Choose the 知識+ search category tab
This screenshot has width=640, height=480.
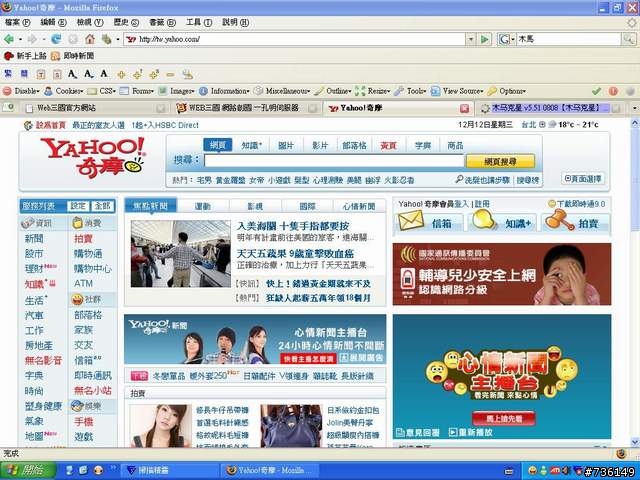click(x=251, y=145)
